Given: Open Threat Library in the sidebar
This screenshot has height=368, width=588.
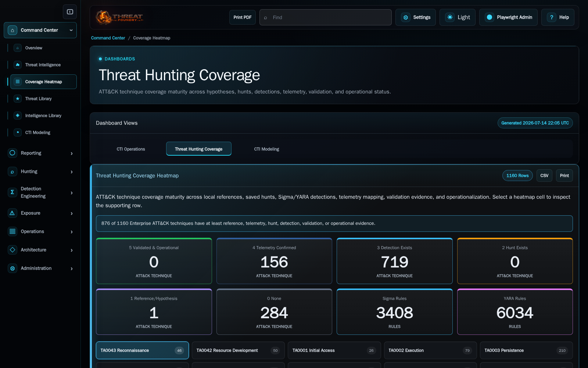Looking at the screenshot, I should 43,99.
